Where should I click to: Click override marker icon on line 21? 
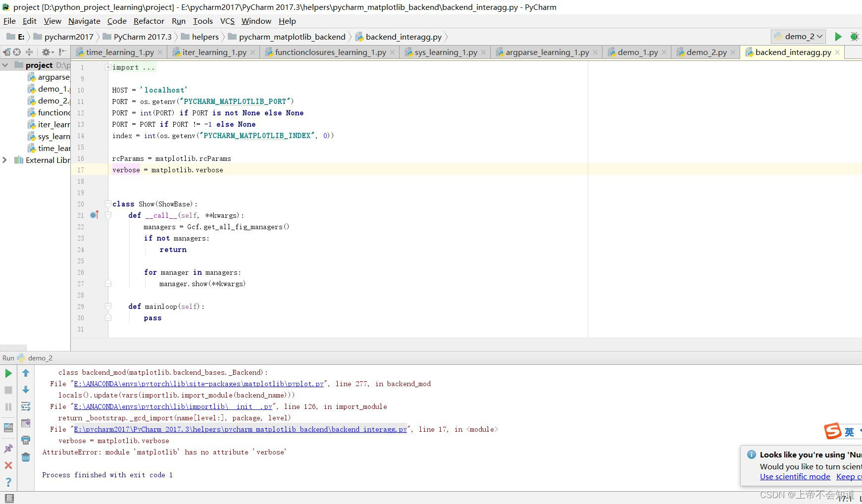(x=94, y=215)
